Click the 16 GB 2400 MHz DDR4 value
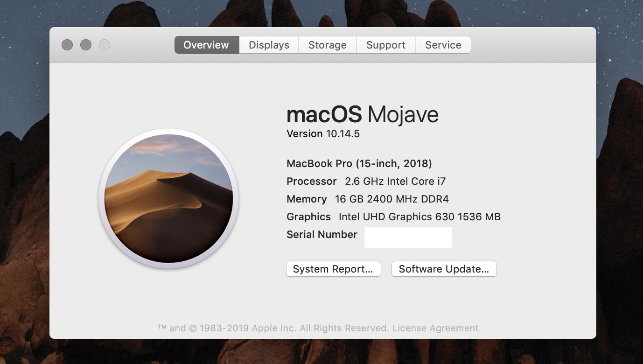Image resolution: width=643 pixels, height=364 pixels. click(392, 199)
